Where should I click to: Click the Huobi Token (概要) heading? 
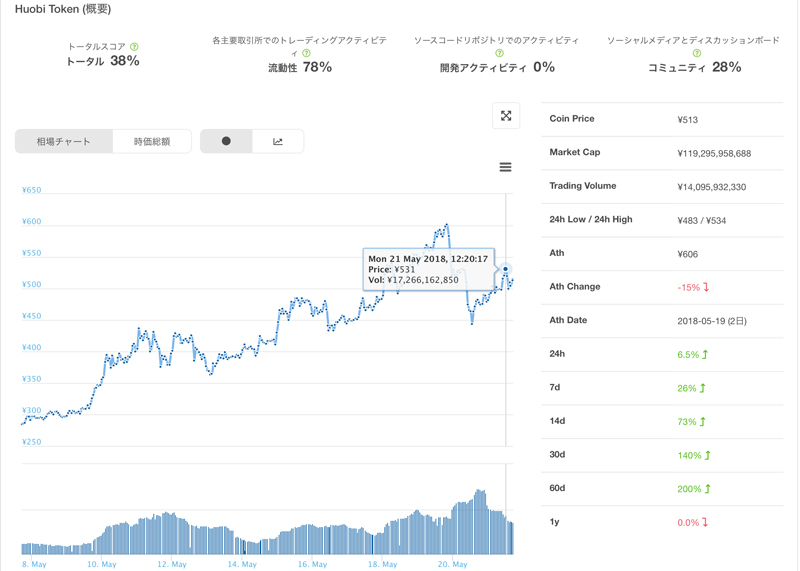click(x=63, y=9)
